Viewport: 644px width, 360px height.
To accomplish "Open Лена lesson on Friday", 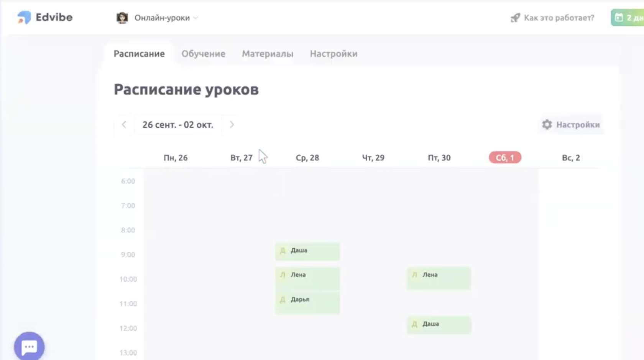I will coord(439,278).
